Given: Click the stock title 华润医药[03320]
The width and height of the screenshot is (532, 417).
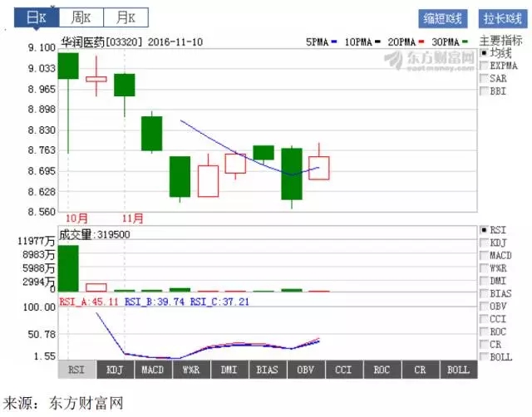Looking at the screenshot, I should pos(101,42).
